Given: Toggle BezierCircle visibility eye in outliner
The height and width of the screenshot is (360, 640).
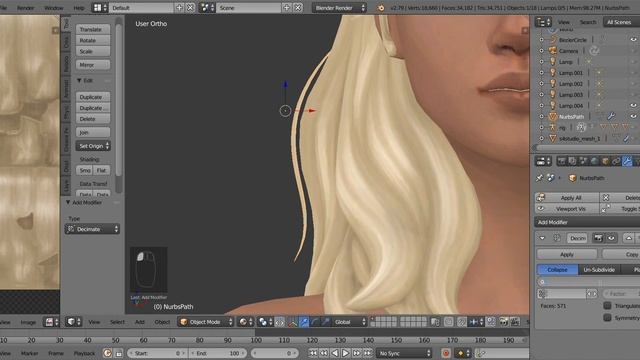Looking at the screenshot, I should tap(633, 40).
